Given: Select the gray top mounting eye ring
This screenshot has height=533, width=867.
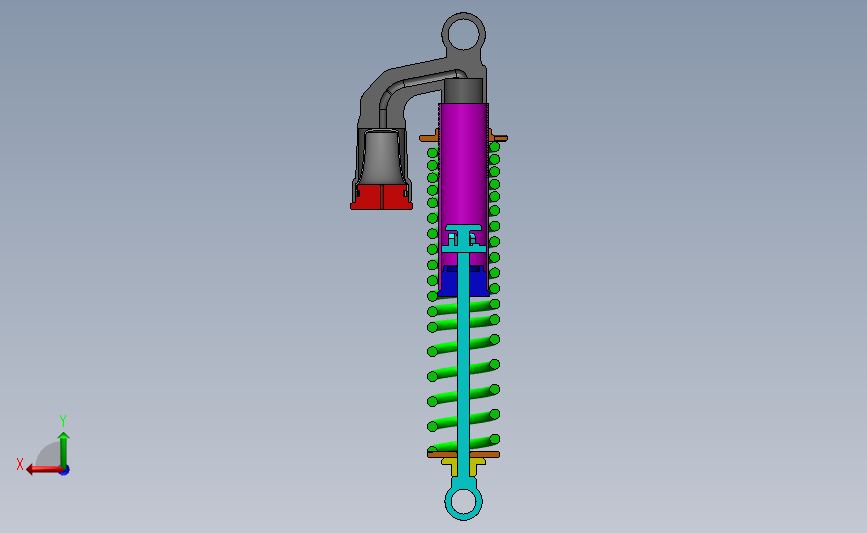Looking at the screenshot, I should click(x=463, y=34).
